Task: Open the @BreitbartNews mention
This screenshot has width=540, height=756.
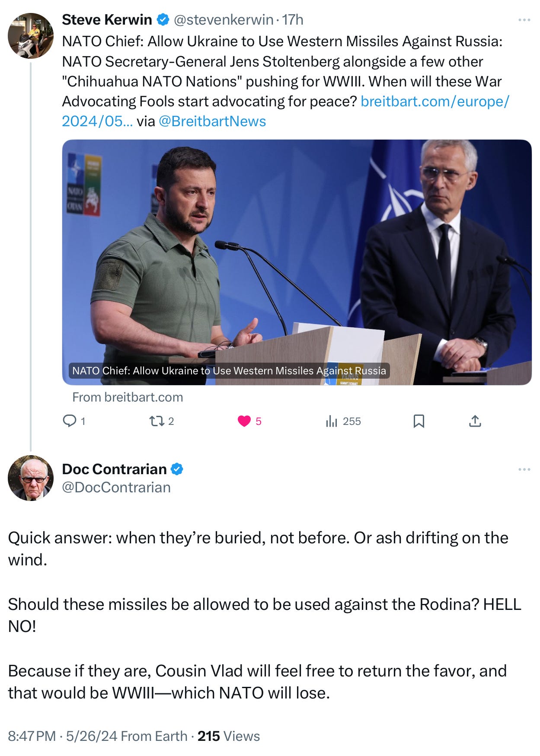Action: (212, 121)
